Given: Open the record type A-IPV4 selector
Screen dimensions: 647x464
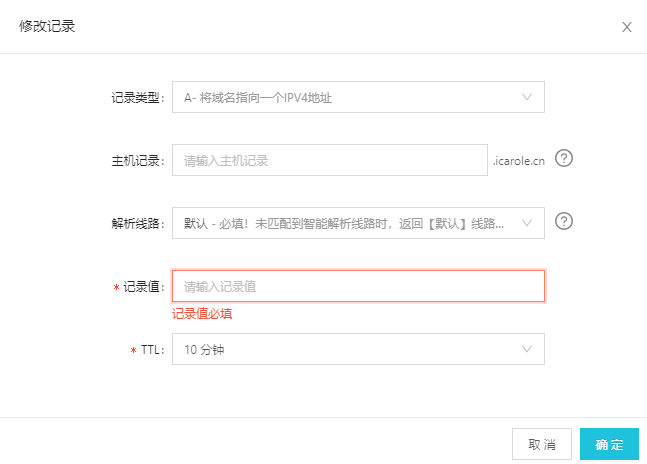Looking at the screenshot, I should pyautogui.click(x=358, y=97).
